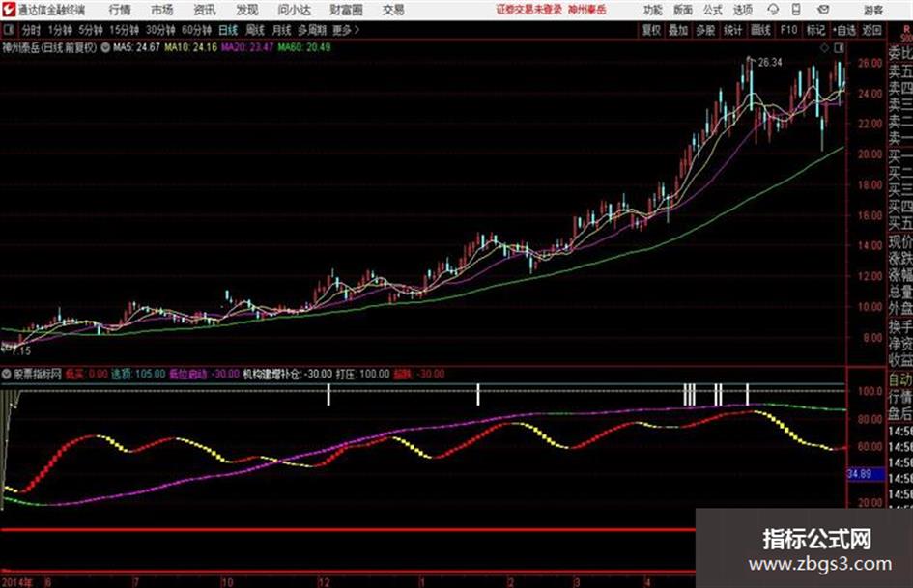Open the 财富圈 menu
Viewport: 913px width, 588px height.
[346, 10]
